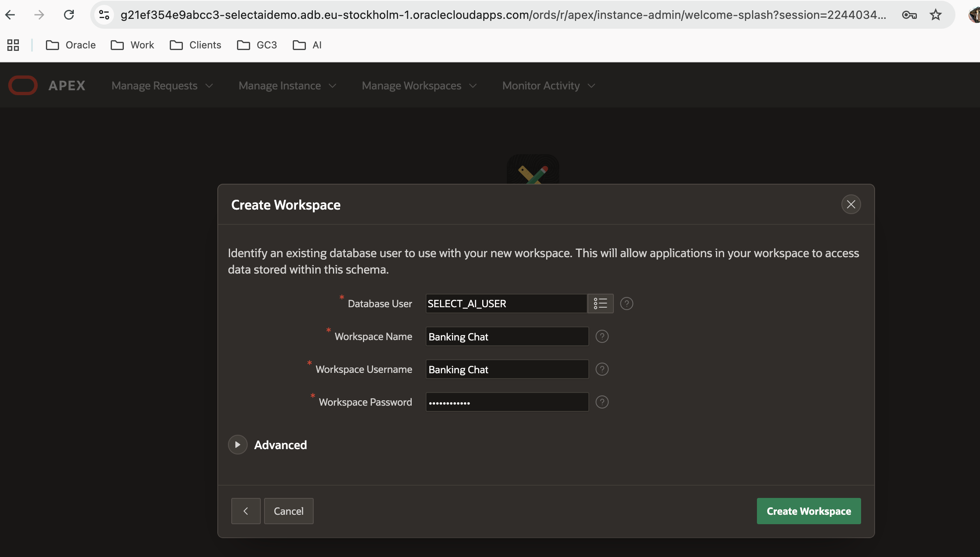Open the Database User list of values
The height and width of the screenshot is (557, 980).
600,304
